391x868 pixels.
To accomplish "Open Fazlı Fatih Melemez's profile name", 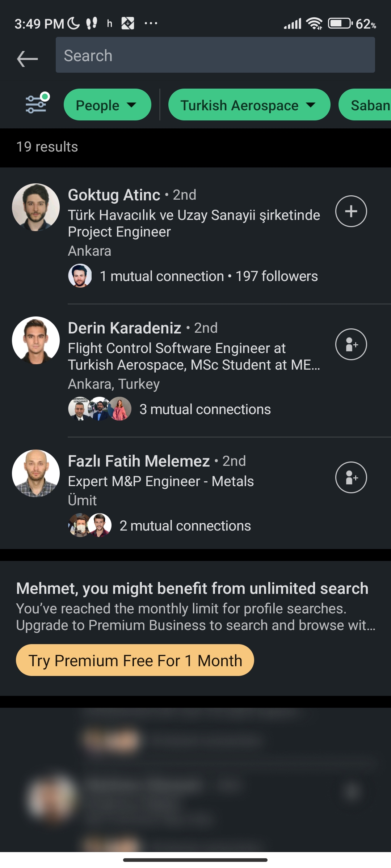I will [x=139, y=461].
